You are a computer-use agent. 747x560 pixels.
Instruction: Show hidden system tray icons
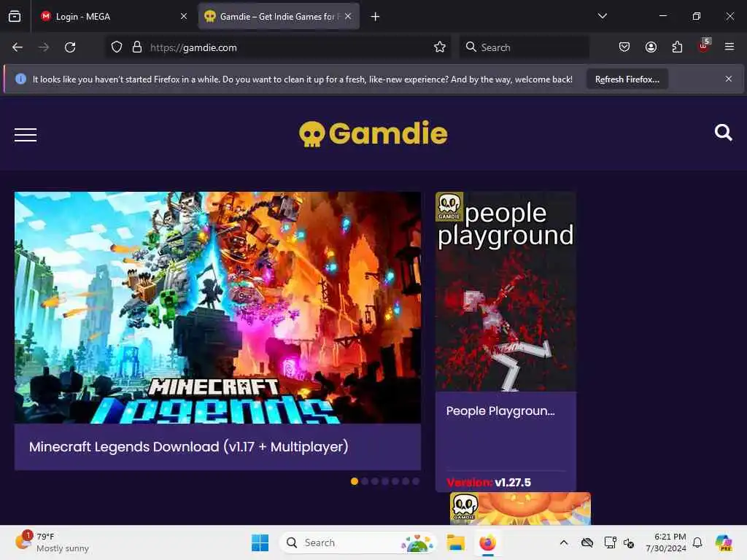click(x=564, y=542)
